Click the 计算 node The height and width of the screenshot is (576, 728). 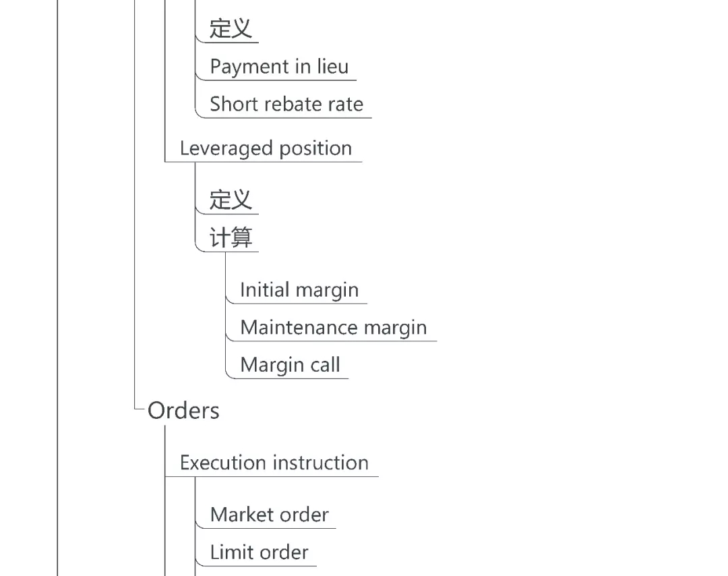[231, 238]
